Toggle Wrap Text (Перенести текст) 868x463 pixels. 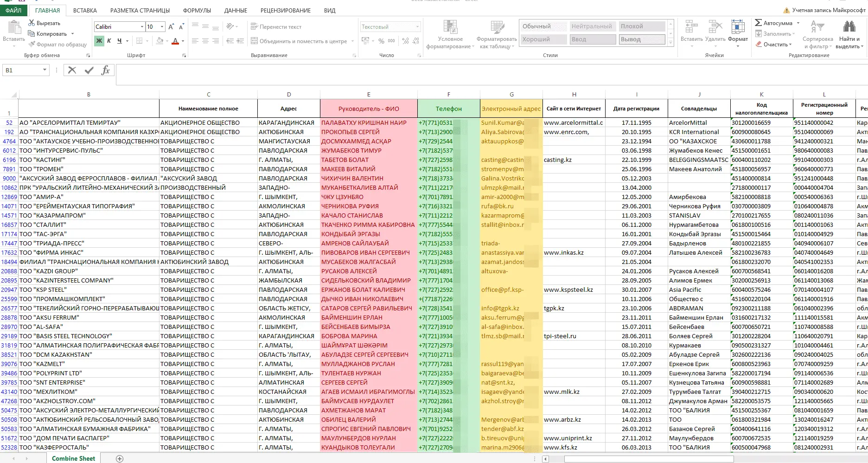(x=276, y=27)
